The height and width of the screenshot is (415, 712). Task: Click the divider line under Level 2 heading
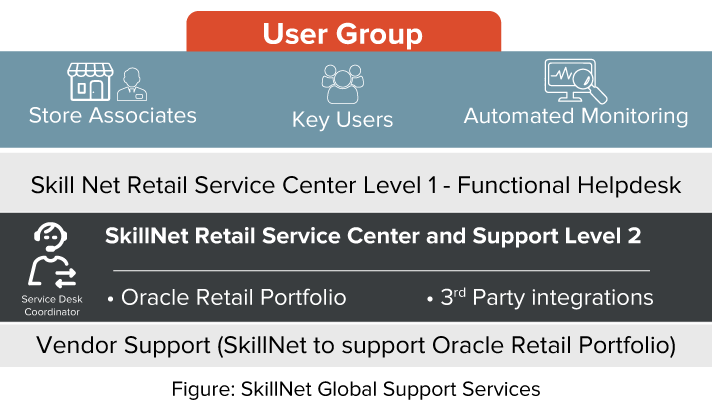pos(381,271)
